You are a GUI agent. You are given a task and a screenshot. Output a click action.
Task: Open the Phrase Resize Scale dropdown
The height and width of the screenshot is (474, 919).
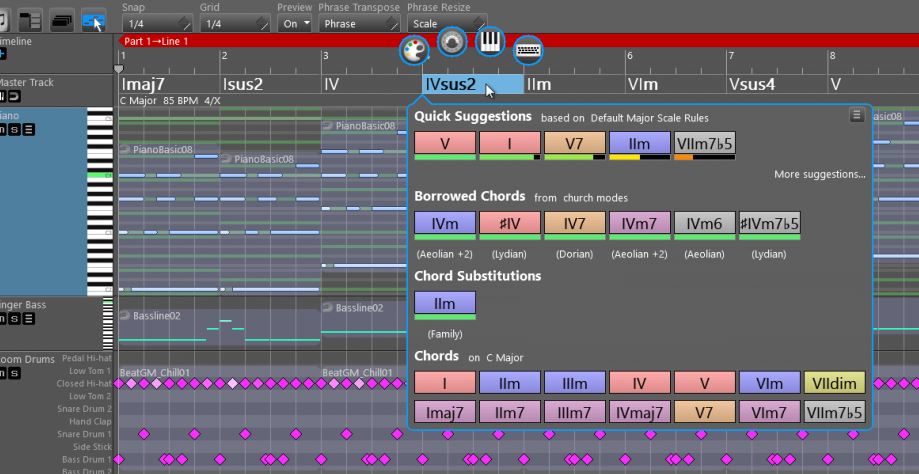tap(447, 23)
